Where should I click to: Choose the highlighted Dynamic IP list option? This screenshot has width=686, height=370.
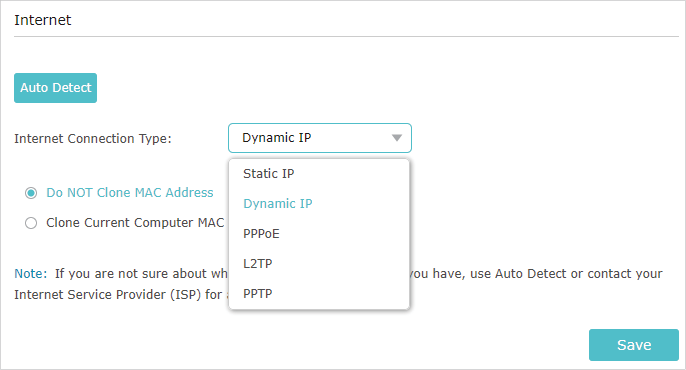coord(319,204)
